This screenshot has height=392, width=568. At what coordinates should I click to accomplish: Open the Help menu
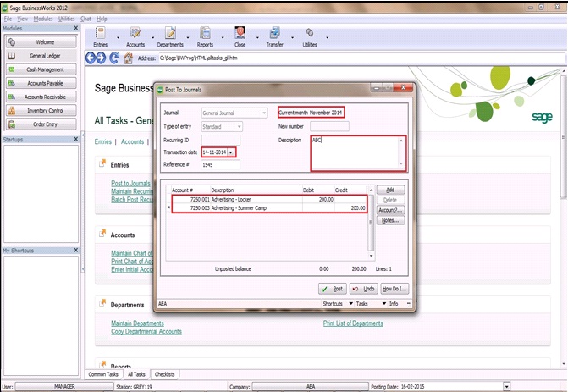tap(102, 19)
